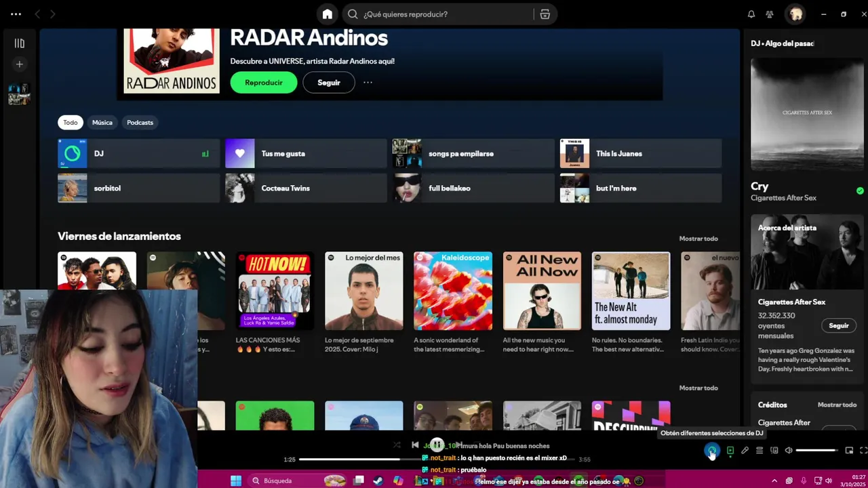Go forward with the right arrow

[x=53, y=14]
